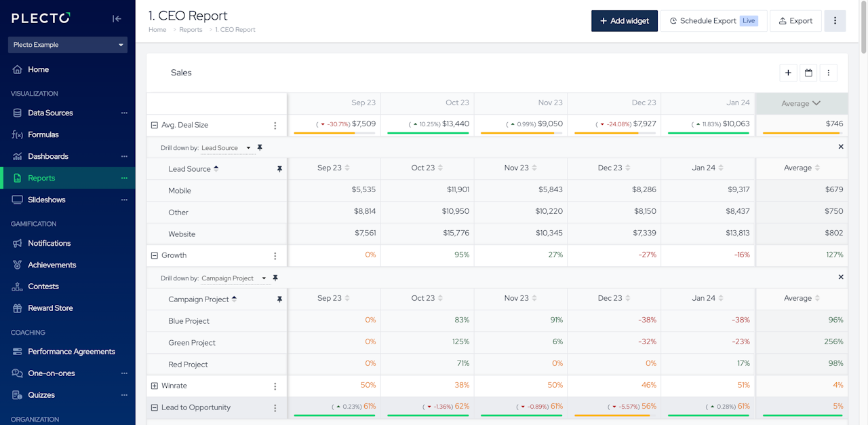Image resolution: width=868 pixels, height=425 pixels.
Task: Collapse the Avg. Deal Size row
Action: tap(154, 126)
